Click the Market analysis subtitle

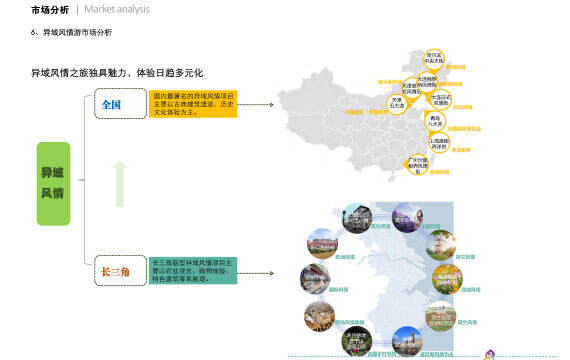tap(117, 9)
